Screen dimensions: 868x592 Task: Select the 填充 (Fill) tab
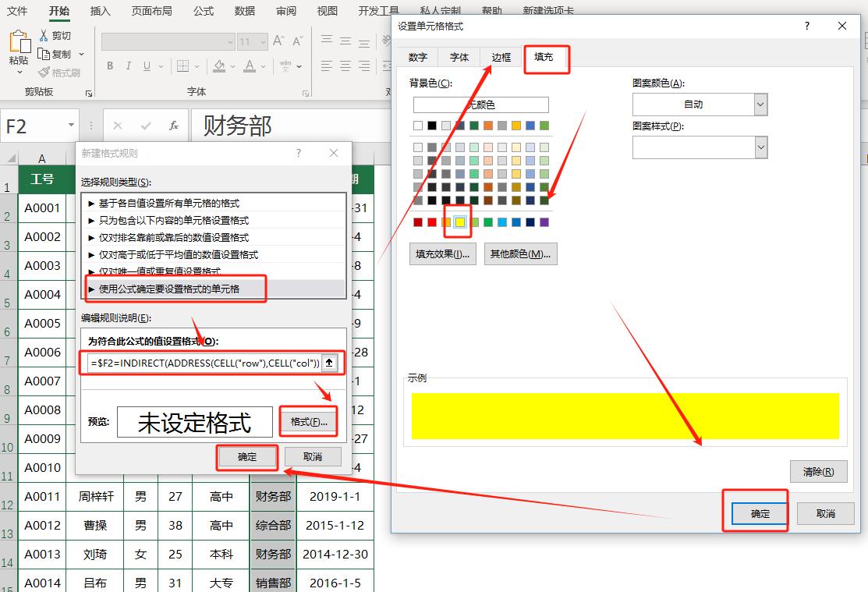coord(544,56)
